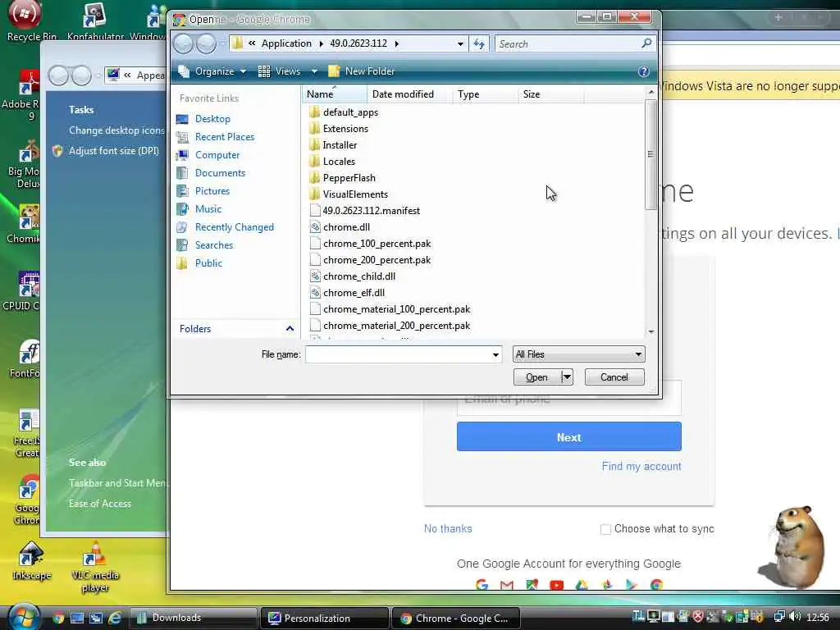This screenshot has width=840, height=630.
Task: Sort by the Size column header
Action: pyautogui.click(x=551, y=94)
